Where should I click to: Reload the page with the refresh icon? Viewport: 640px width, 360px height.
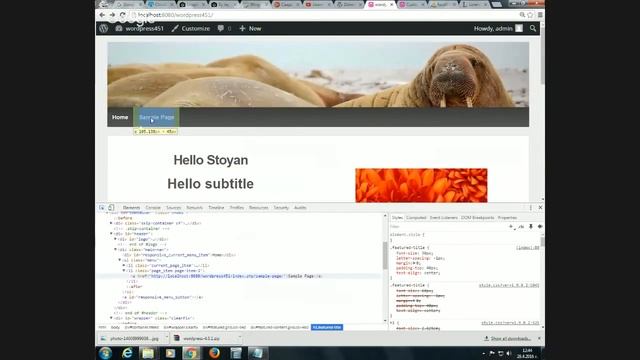point(122,15)
